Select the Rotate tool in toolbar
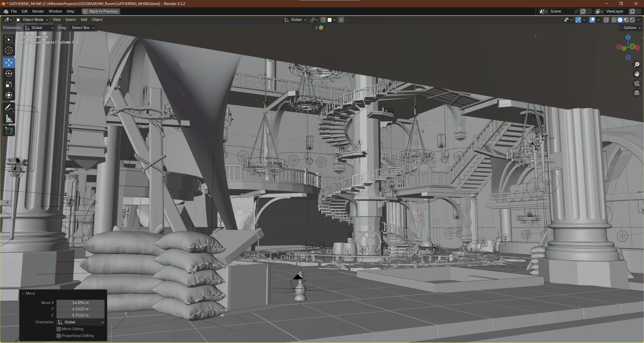The width and height of the screenshot is (644, 343). tap(9, 73)
